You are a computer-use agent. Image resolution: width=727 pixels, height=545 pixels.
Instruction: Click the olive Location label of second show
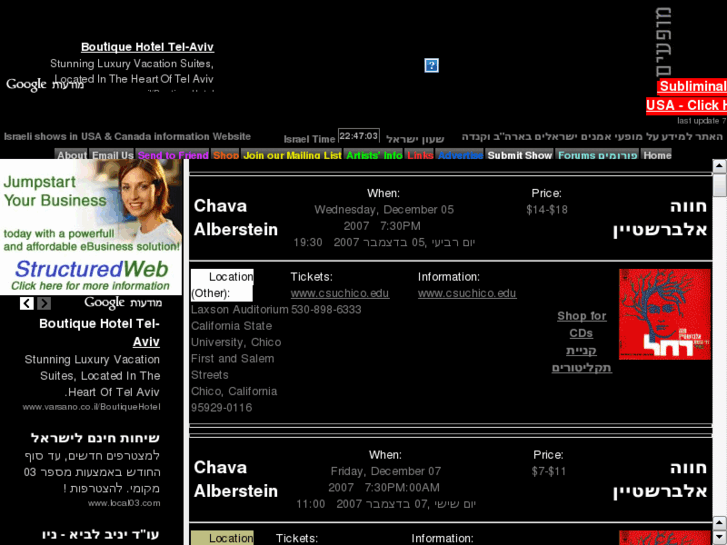tap(222, 538)
